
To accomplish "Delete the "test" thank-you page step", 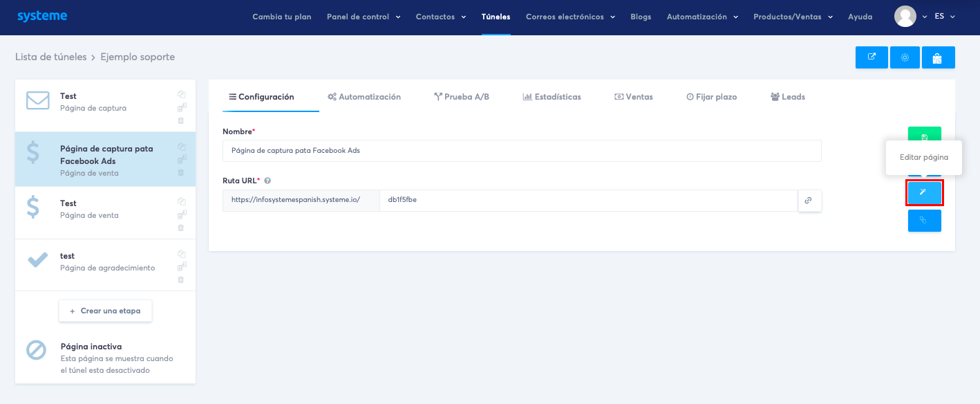I will [182, 279].
